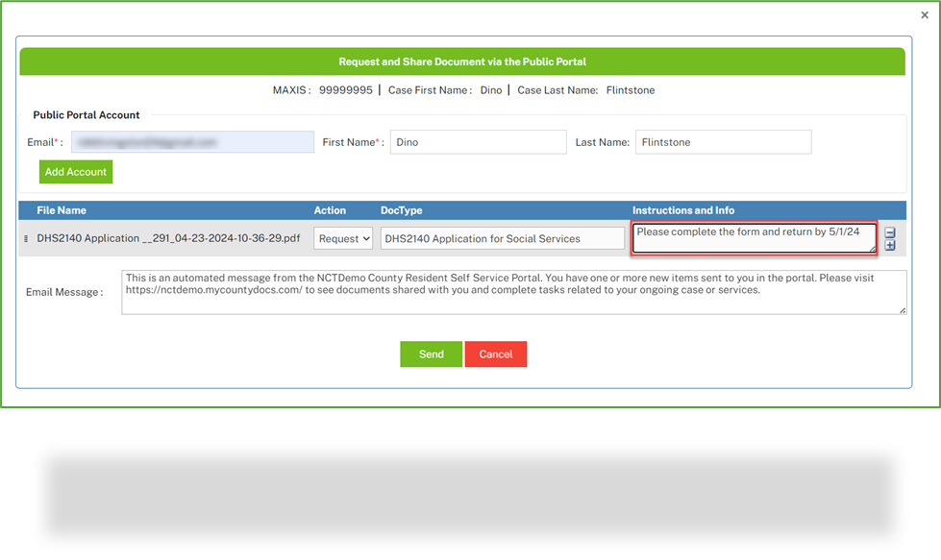
Task: Click the plus icon to add another document row
Action: [x=890, y=245]
